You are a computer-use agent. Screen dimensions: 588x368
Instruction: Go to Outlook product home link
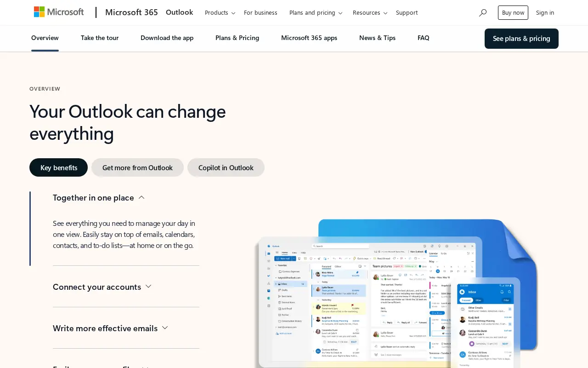[x=179, y=12]
